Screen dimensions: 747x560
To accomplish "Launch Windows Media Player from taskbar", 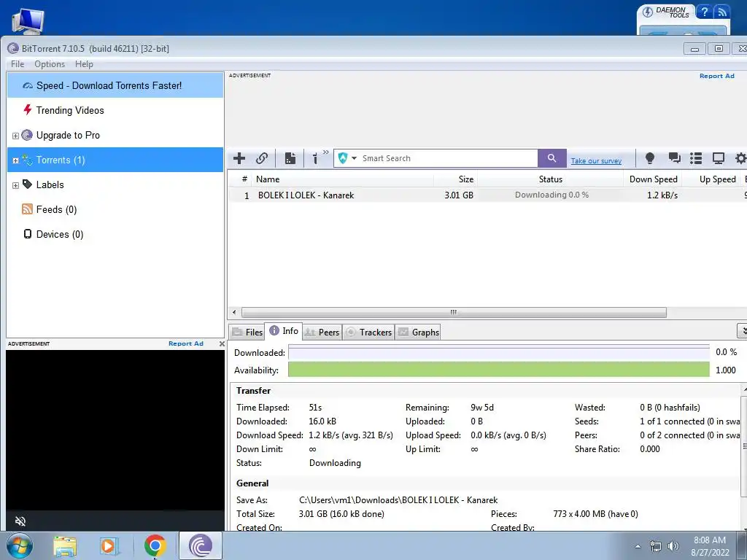I will point(108,546).
